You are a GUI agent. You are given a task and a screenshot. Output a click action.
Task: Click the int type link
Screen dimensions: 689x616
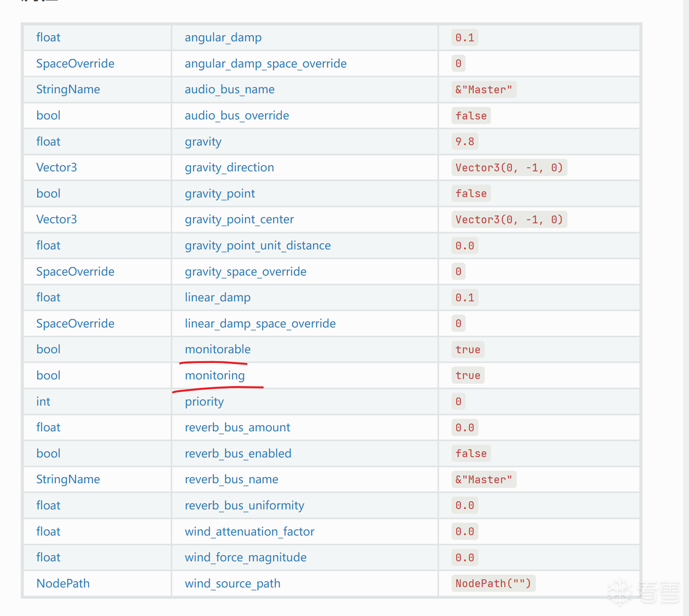click(x=43, y=402)
